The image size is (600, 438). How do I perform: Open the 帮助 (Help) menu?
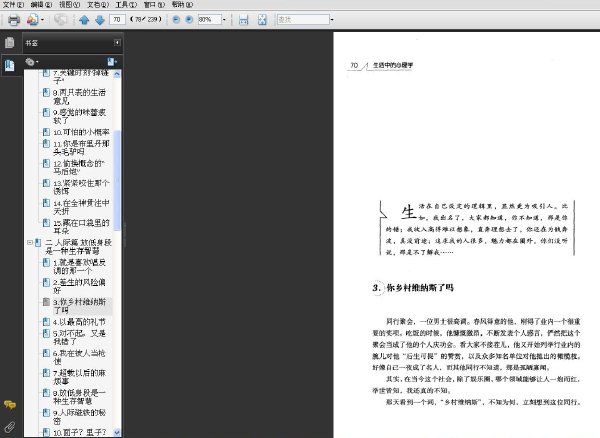point(182,5)
